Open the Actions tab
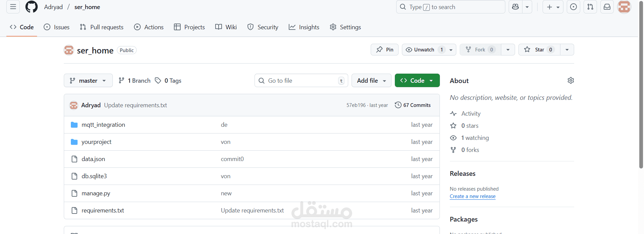This screenshot has width=644, height=234. [x=149, y=27]
